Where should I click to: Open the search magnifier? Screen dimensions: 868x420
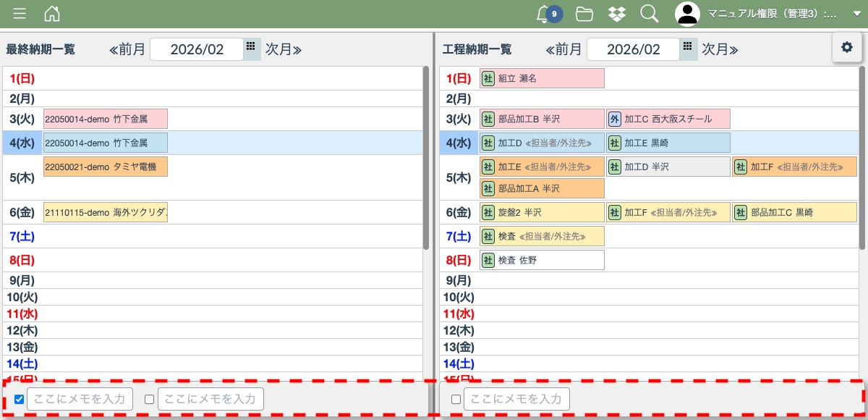tap(649, 14)
